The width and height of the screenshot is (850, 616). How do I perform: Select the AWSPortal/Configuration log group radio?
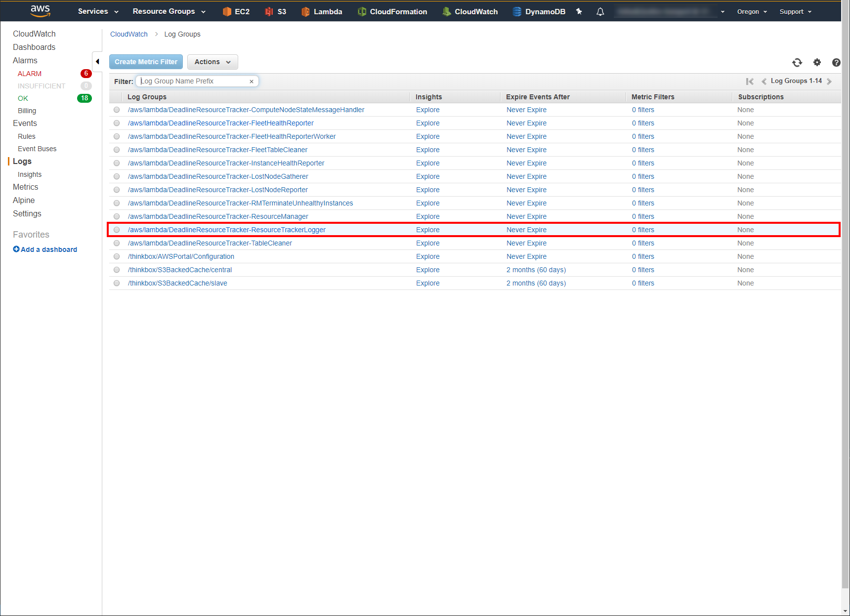(x=117, y=256)
